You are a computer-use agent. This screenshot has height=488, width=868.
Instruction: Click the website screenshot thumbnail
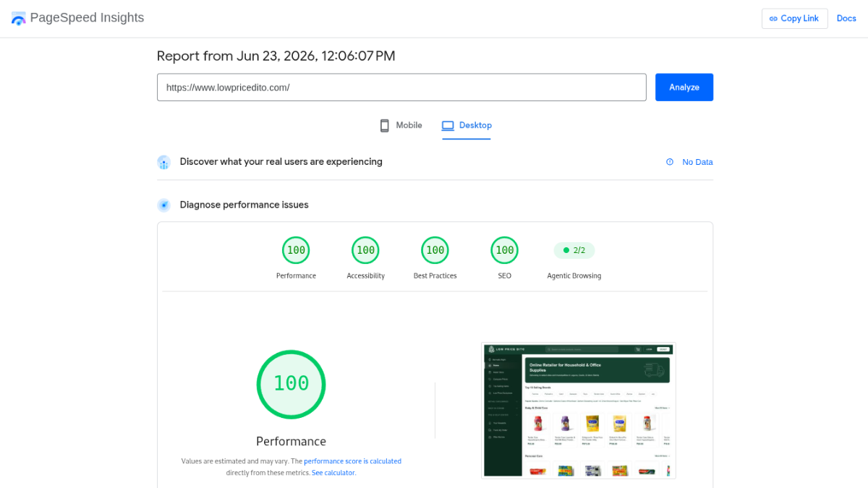[x=579, y=410]
